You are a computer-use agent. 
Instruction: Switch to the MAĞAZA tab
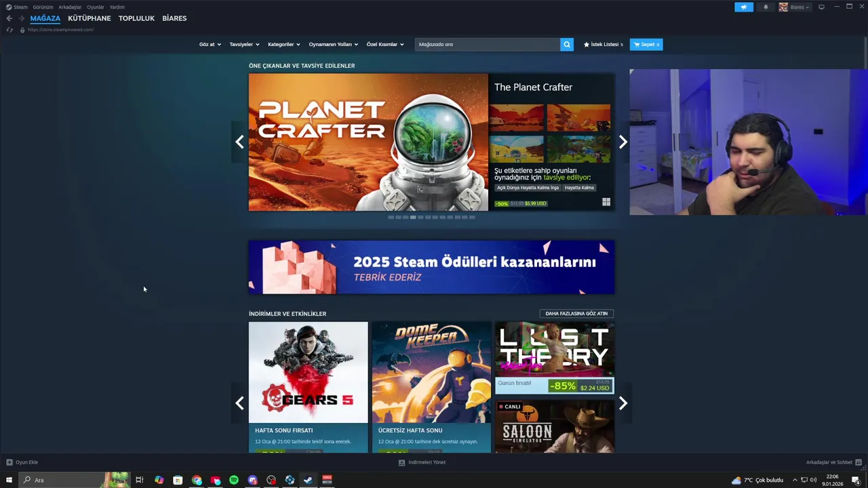click(45, 18)
